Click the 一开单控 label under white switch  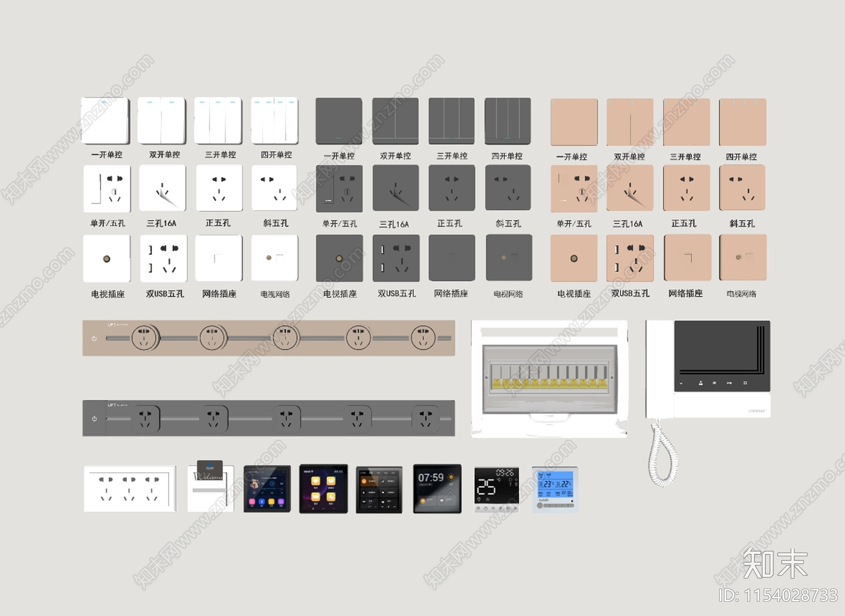coord(107,155)
